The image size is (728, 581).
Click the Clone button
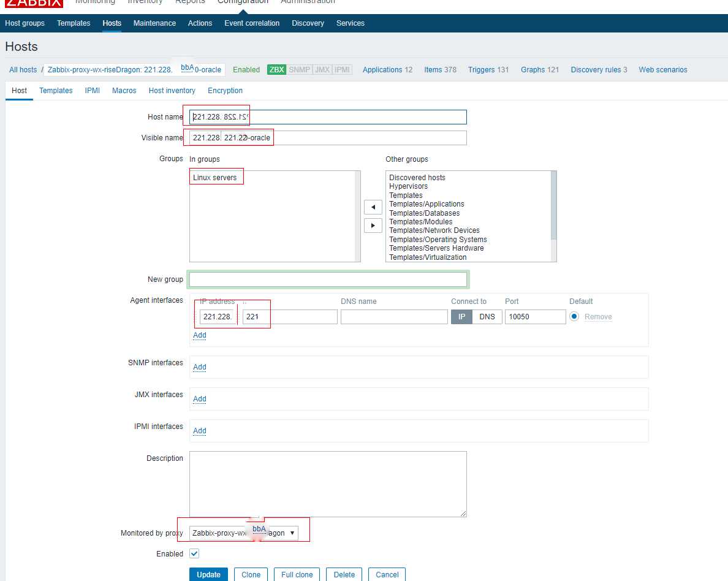pos(251,574)
